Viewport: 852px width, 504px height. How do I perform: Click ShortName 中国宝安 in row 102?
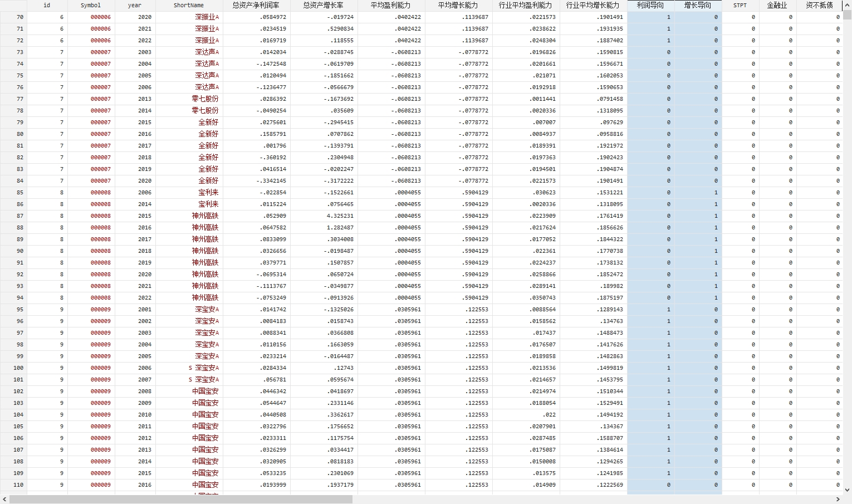[189, 392]
